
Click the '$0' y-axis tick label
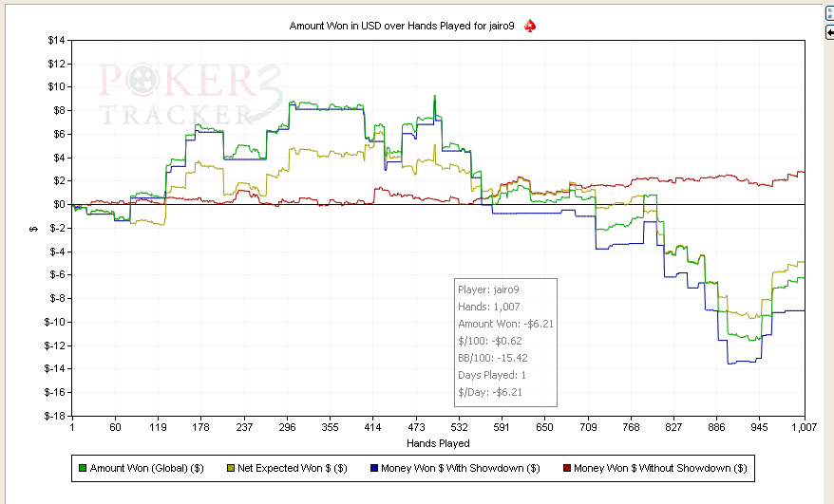59,204
